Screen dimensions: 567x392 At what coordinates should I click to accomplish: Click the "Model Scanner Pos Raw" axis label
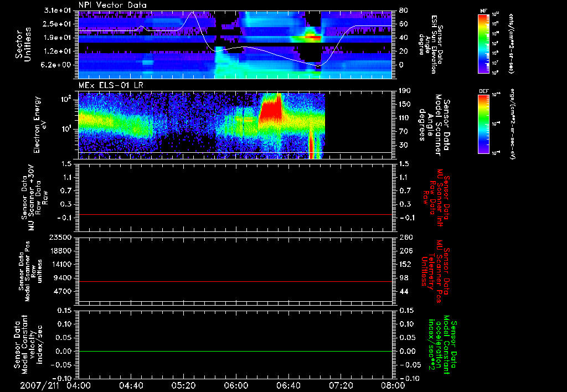(x=30, y=271)
